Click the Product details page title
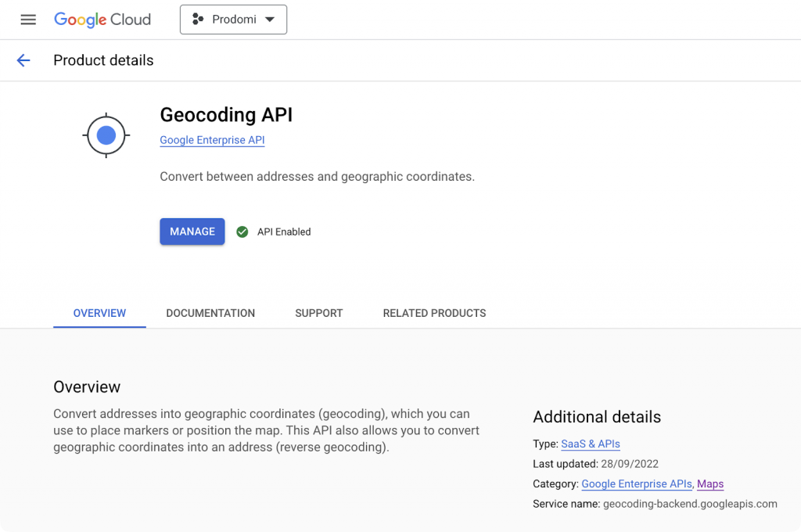The height and width of the screenshot is (532, 801). [103, 60]
